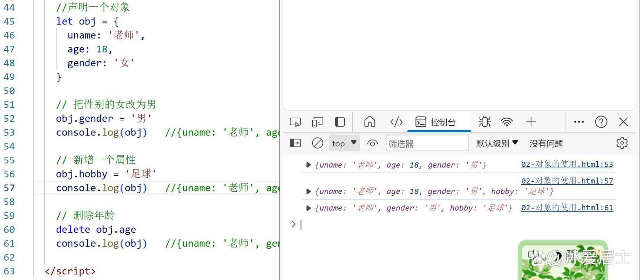Close the DevTools panel

[x=623, y=122]
